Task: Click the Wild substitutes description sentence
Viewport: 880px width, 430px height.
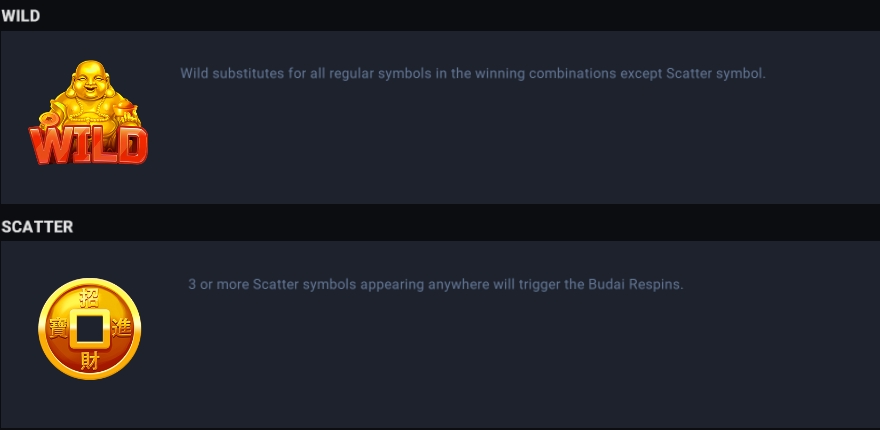Action: [473, 74]
